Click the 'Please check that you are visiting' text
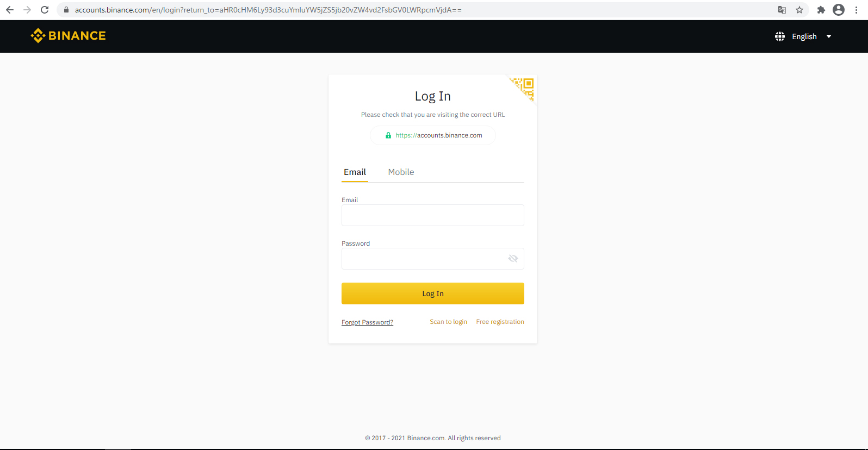868x450 pixels. 433,115
